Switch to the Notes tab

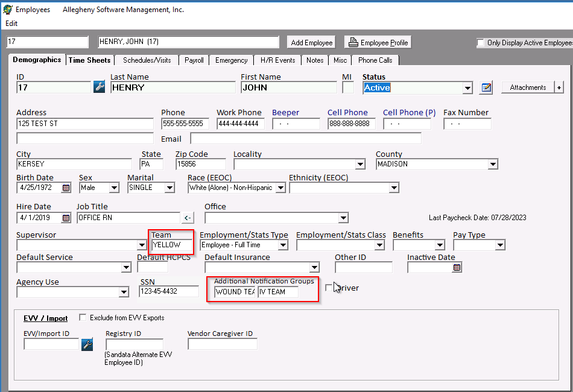point(315,60)
